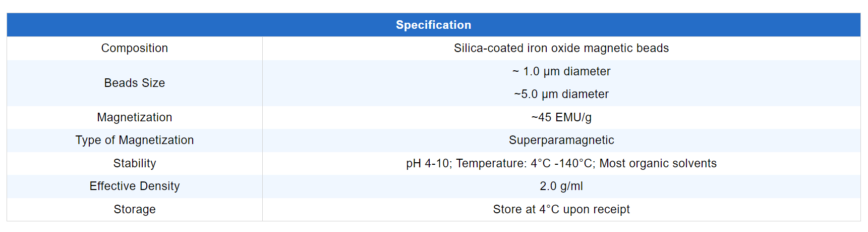Select the Composition label cell
This screenshot has height=232, width=868.
(x=134, y=48)
